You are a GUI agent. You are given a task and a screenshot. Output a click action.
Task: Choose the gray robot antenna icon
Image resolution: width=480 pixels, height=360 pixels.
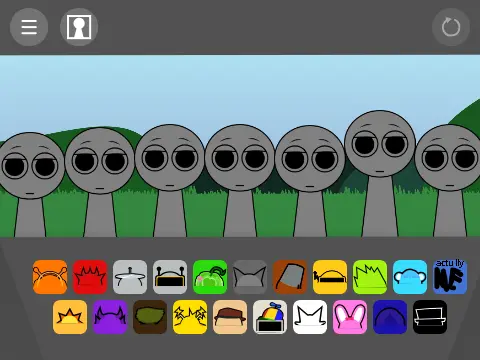[x=170, y=277]
